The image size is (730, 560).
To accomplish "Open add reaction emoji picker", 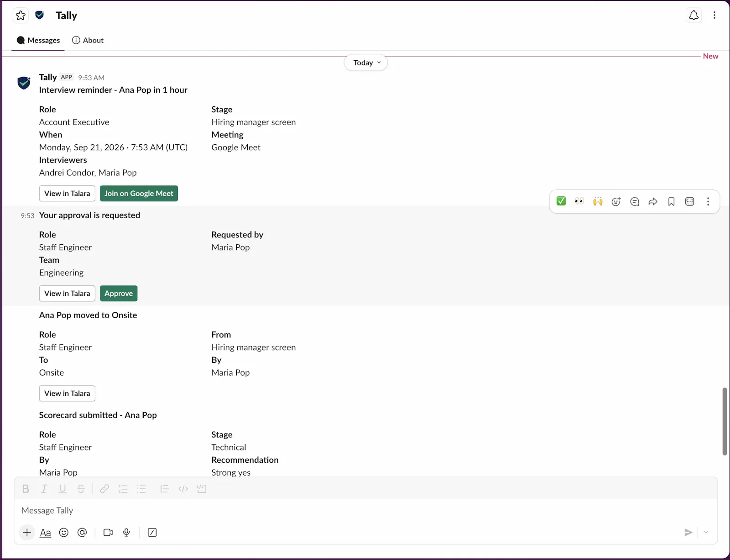I will coord(616,201).
